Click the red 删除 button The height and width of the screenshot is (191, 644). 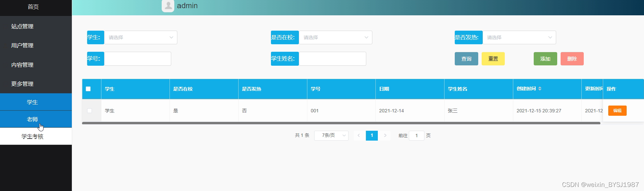[x=572, y=59]
